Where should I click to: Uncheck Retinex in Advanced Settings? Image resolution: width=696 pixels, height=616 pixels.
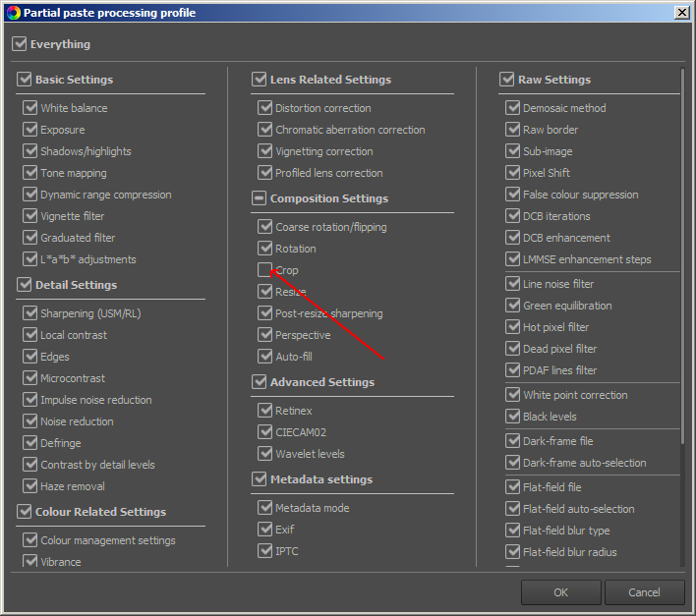[x=265, y=411]
